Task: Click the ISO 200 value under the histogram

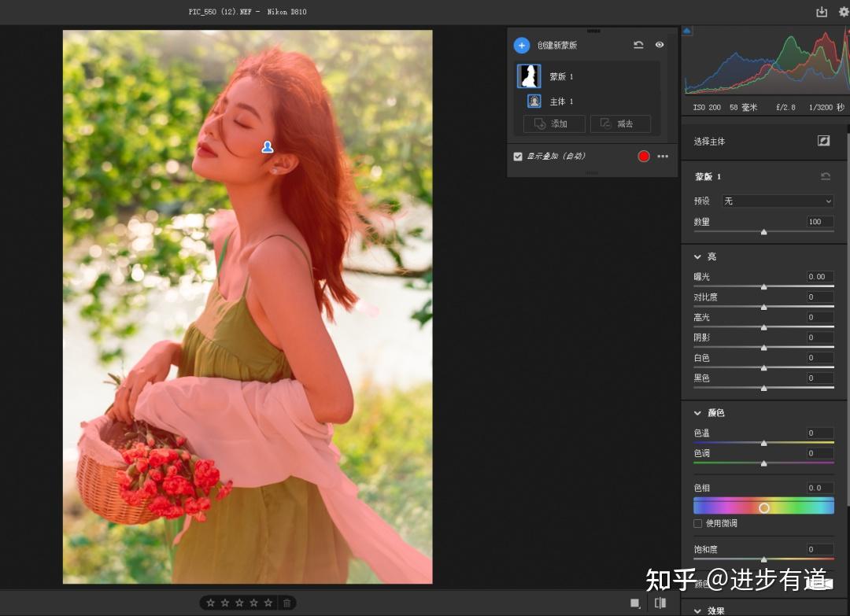Action: 707,107
